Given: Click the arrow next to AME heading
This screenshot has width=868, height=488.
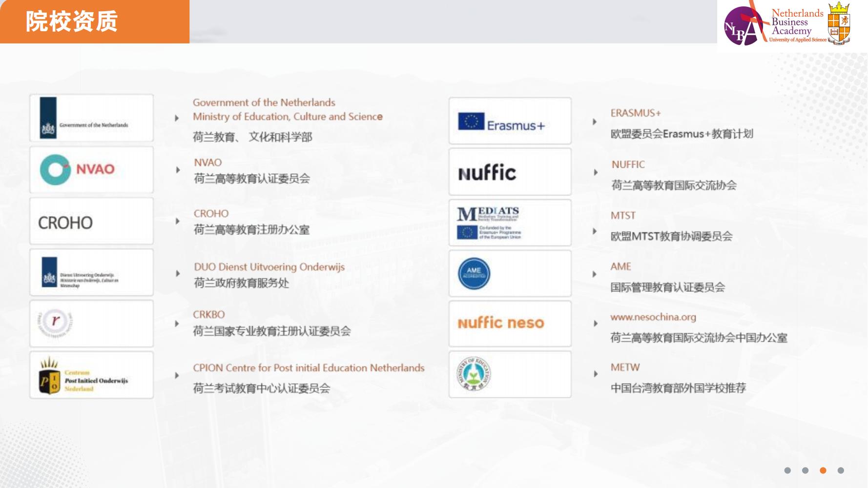Looking at the screenshot, I should [x=595, y=274].
